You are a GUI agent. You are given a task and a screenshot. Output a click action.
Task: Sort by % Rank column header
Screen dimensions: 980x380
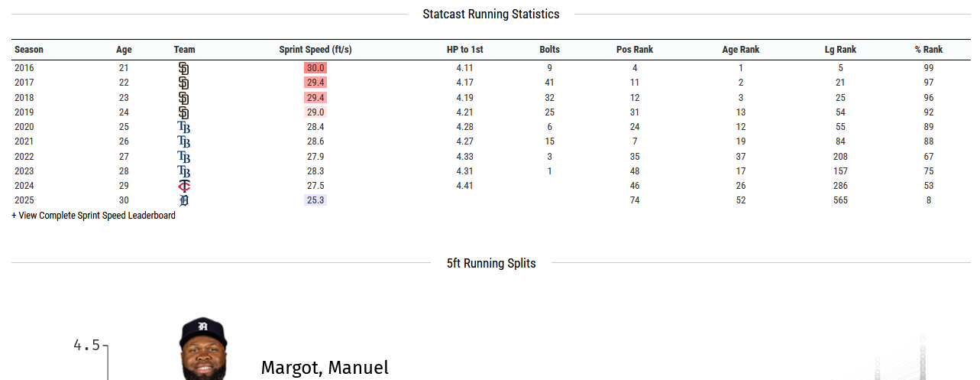pyautogui.click(x=929, y=50)
